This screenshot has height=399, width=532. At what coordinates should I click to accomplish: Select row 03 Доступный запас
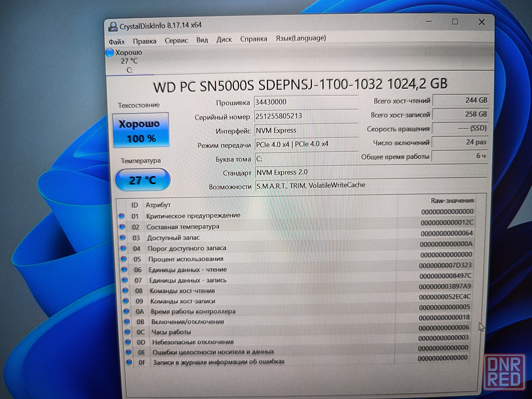point(296,236)
